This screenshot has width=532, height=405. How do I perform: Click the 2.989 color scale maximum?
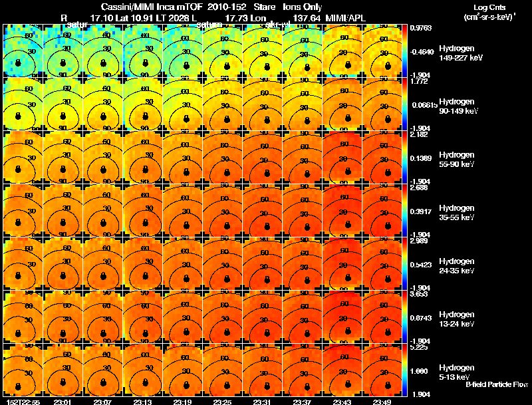(419, 241)
